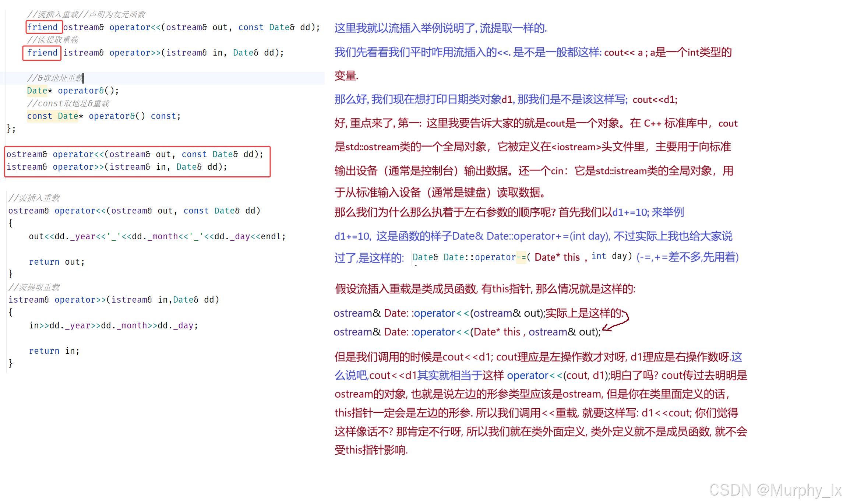Click the //const取地址&重载 comment line
The height and width of the screenshot is (504, 843).
[x=68, y=103]
